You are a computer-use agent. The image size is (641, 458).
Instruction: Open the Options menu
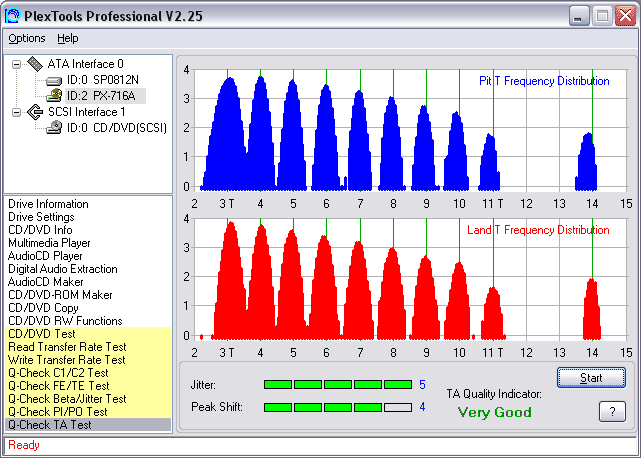pyautogui.click(x=27, y=38)
